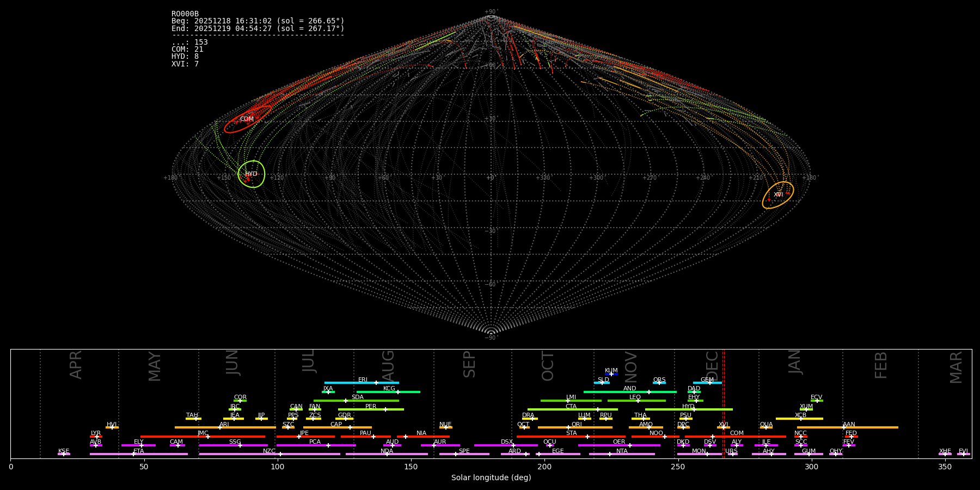Viewport: 980px width, 490px height.
Task: Select the blue KUM shower marker
Action: (x=611, y=374)
